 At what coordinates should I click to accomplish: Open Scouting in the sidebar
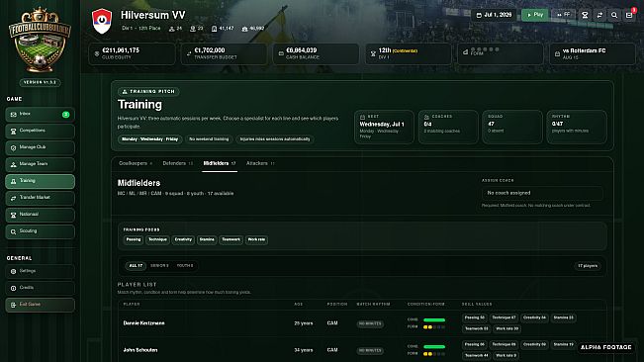point(40,231)
